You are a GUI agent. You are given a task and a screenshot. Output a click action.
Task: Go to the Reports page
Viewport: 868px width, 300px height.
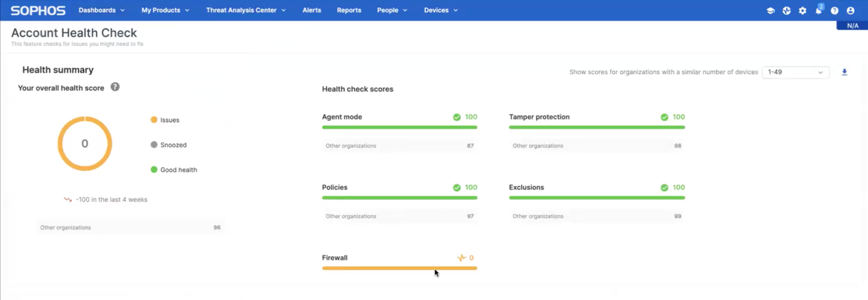(x=349, y=10)
